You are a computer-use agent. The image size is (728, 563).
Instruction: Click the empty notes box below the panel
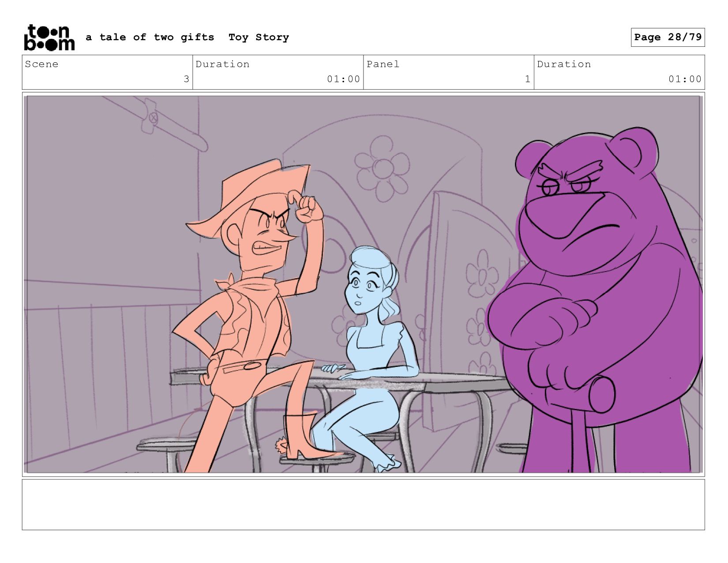(363, 505)
